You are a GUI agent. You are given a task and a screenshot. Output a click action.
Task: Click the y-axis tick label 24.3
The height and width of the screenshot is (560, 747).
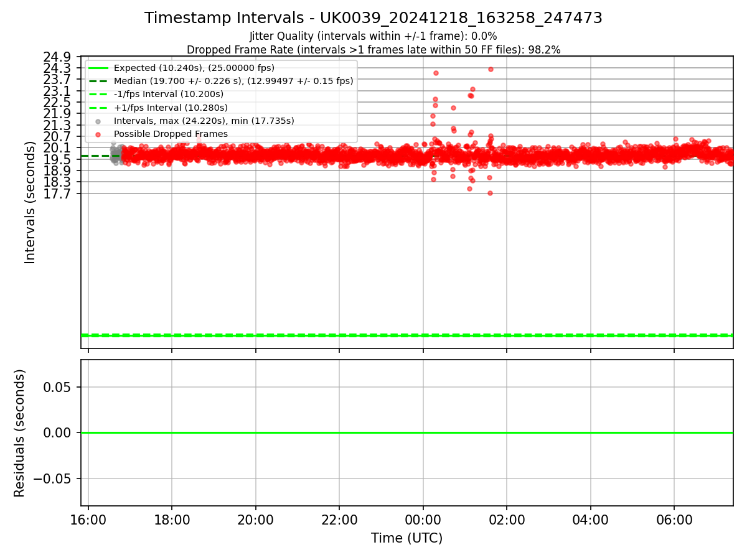[x=57, y=68]
